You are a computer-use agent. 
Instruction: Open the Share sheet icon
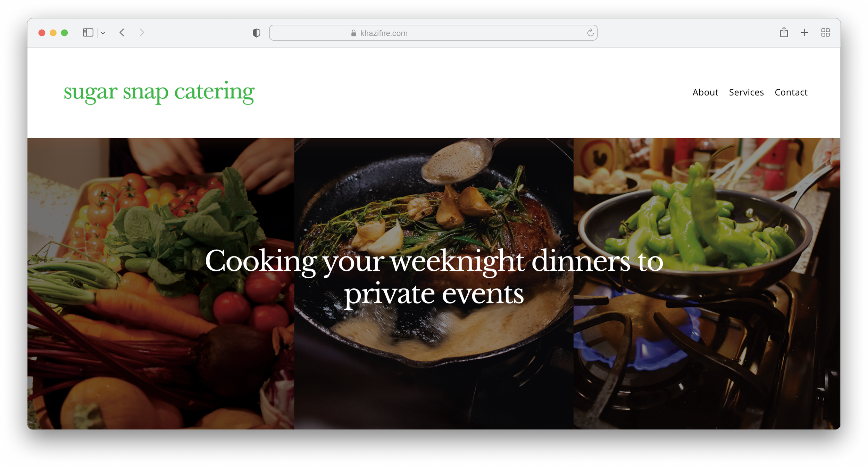pyautogui.click(x=784, y=32)
